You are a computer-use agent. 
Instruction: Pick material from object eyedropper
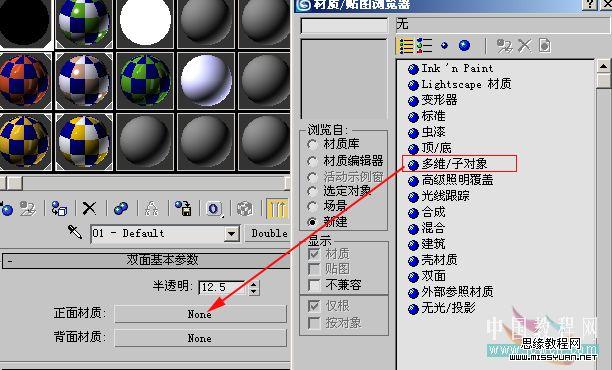pyautogui.click(x=75, y=232)
